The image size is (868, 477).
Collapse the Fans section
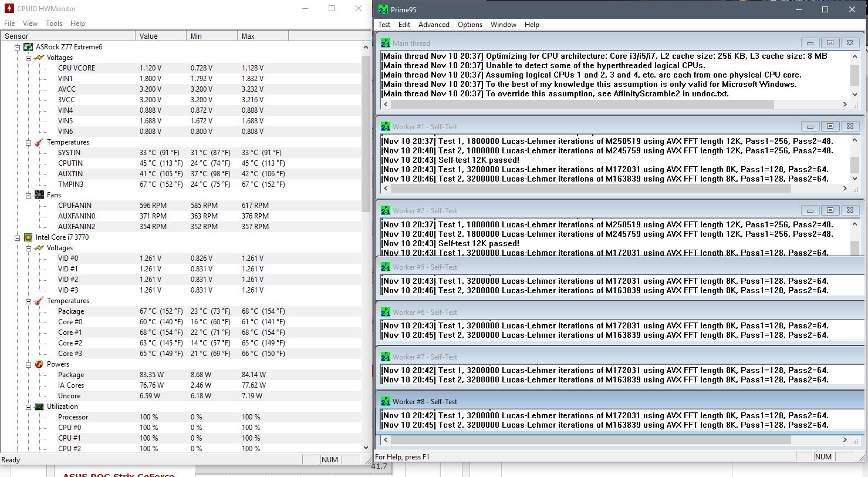pos(28,195)
